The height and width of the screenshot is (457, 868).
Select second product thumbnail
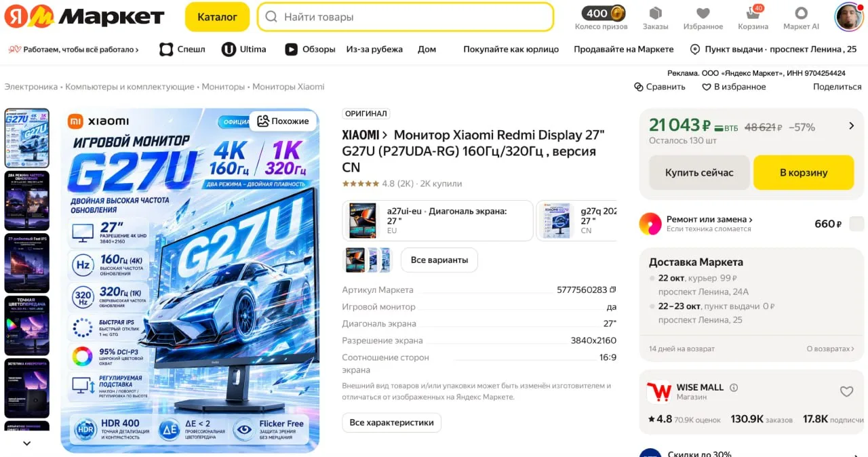27,201
